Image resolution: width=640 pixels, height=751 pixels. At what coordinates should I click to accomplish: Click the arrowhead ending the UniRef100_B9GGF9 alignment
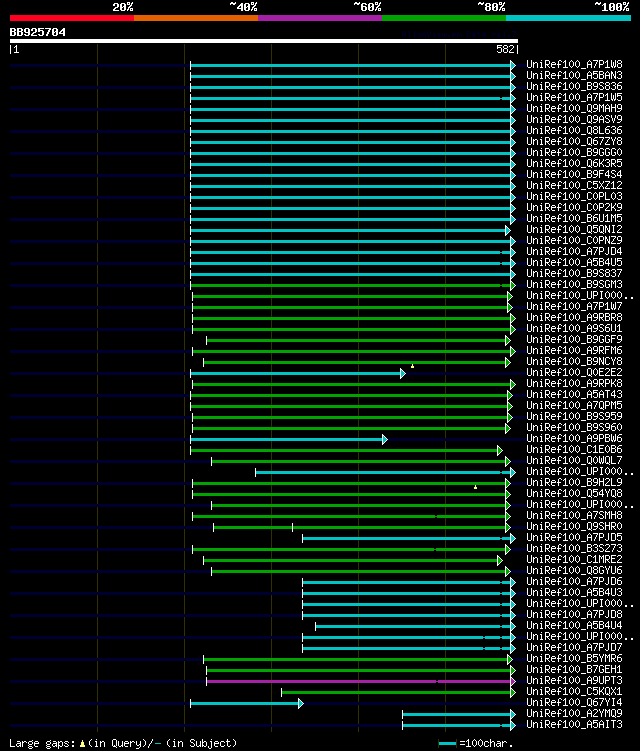(x=508, y=341)
